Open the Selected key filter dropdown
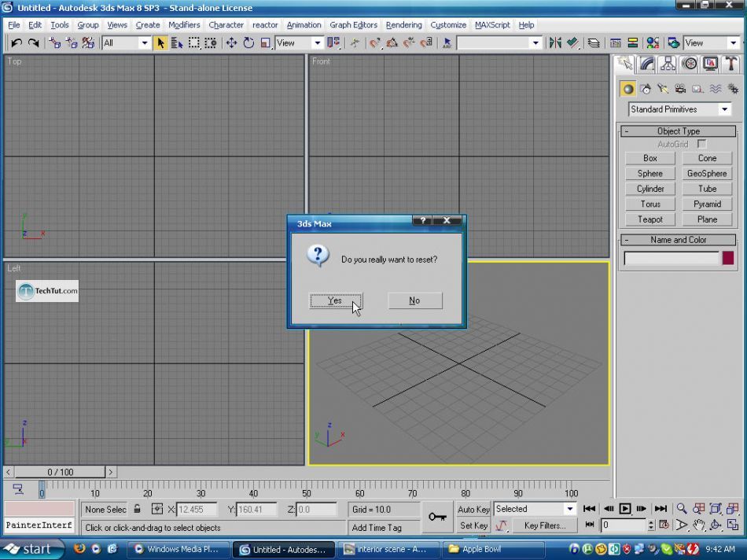The height and width of the screenshot is (560, 747). (535, 509)
